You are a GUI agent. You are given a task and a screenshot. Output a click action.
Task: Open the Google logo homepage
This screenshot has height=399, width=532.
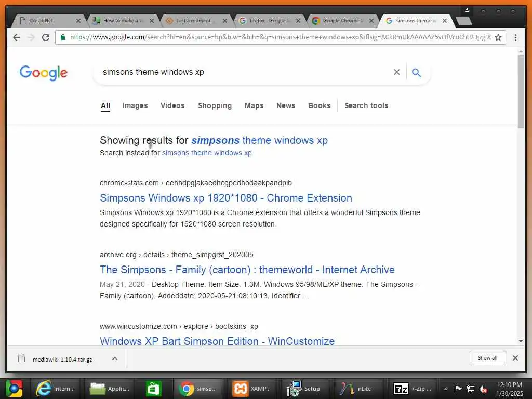(44, 73)
